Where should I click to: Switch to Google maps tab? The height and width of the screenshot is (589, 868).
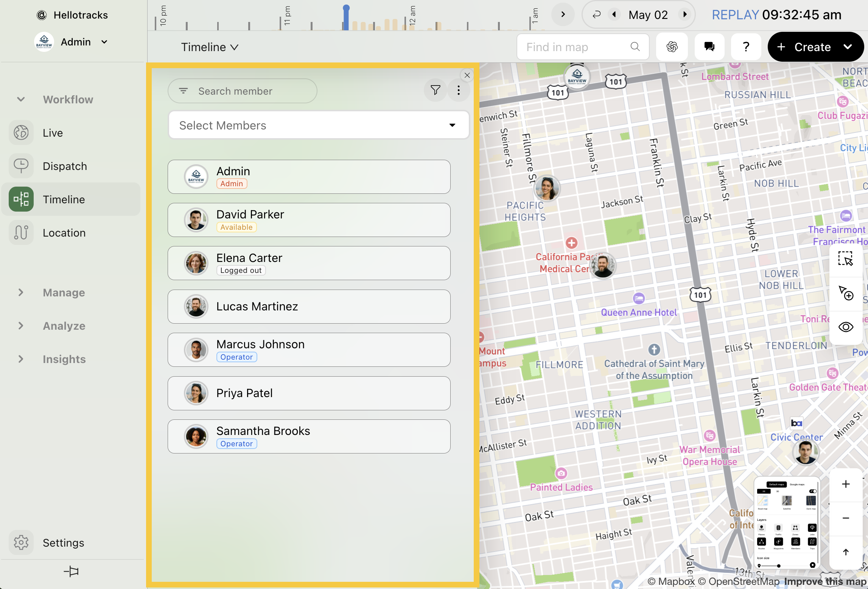click(x=796, y=485)
